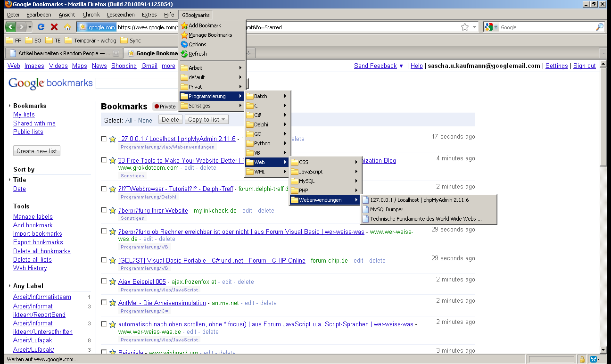Open the Lesezeichen menu in the menu bar
Screen dimensions: 611x364
click(121, 15)
